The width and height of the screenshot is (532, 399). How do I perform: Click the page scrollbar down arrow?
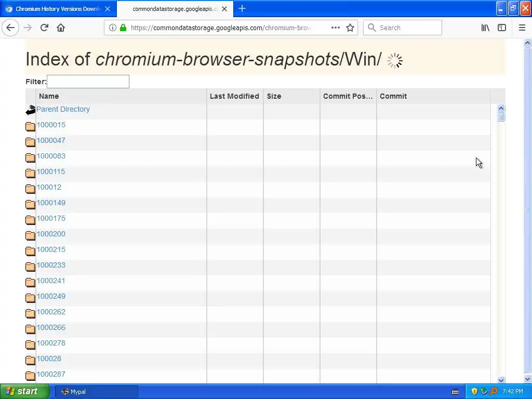tap(528, 379)
